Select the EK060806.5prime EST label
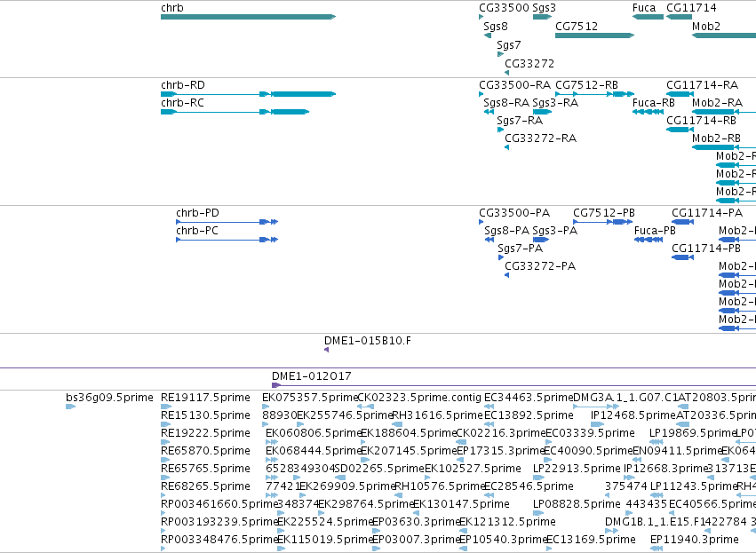The width and height of the screenshot is (756, 553). point(314,433)
